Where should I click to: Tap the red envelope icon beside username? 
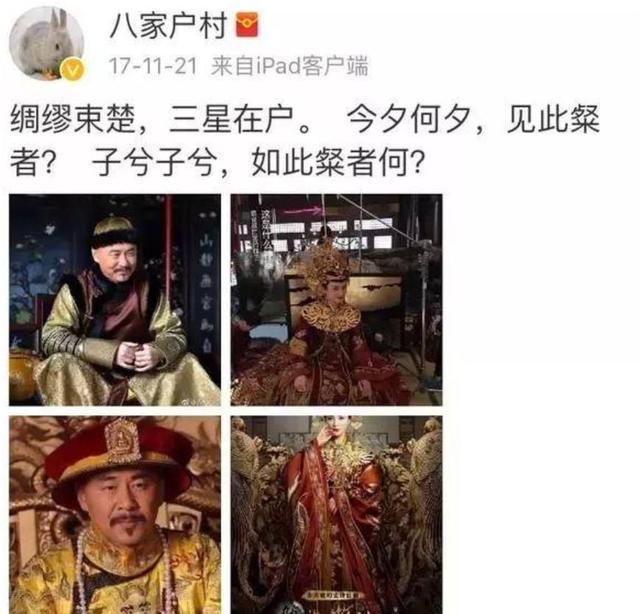pos(247,25)
